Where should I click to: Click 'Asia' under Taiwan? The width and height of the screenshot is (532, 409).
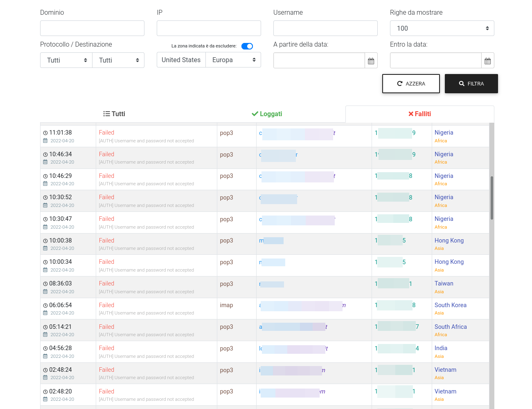pyautogui.click(x=439, y=292)
